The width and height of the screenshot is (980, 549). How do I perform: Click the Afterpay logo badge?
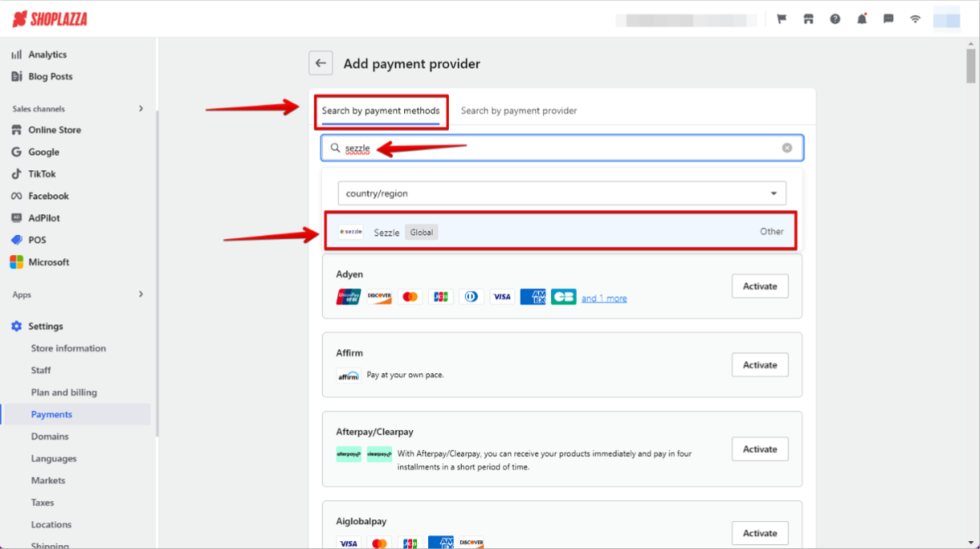348,454
